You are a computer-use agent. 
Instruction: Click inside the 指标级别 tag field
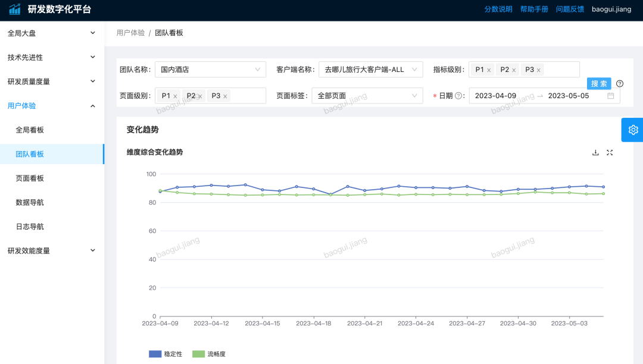click(524, 70)
